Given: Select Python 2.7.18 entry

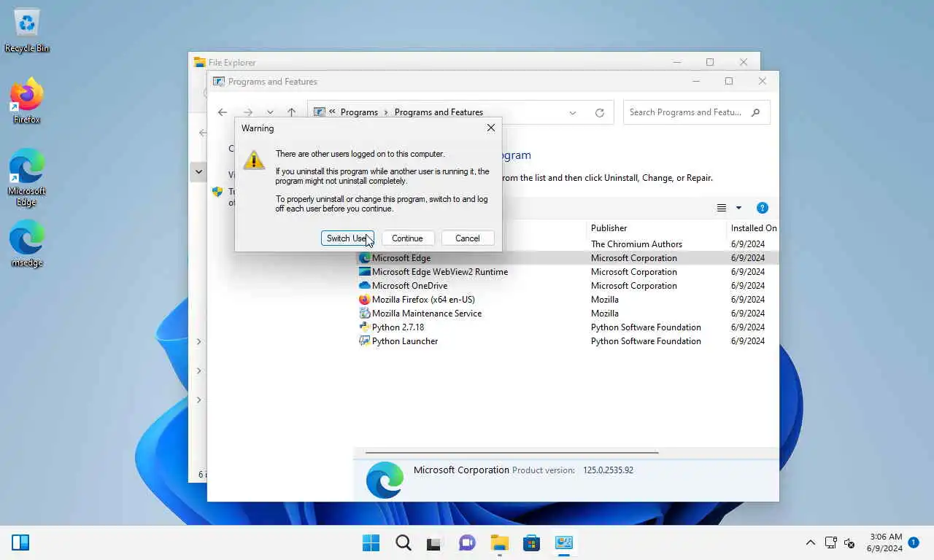Looking at the screenshot, I should pos(568,327).
